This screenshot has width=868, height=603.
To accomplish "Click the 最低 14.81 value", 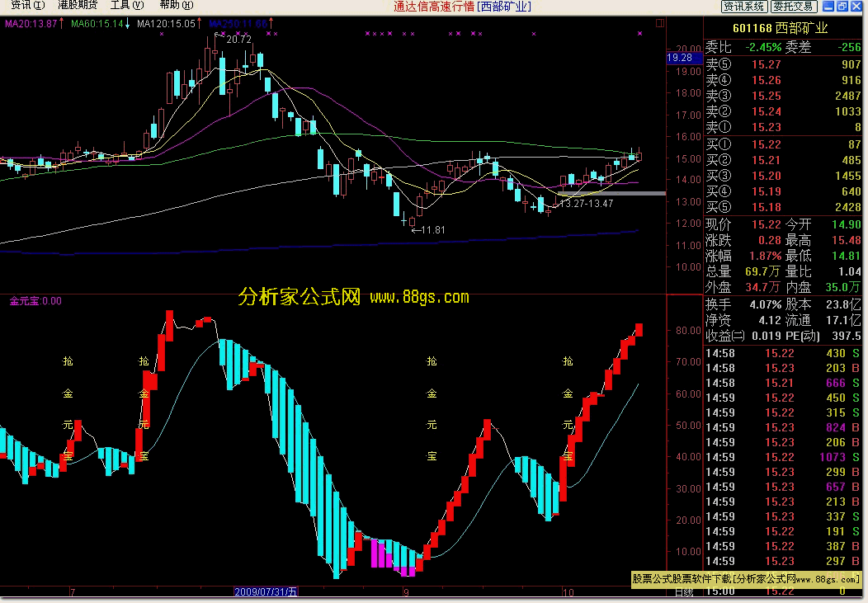I will [847, 256].
